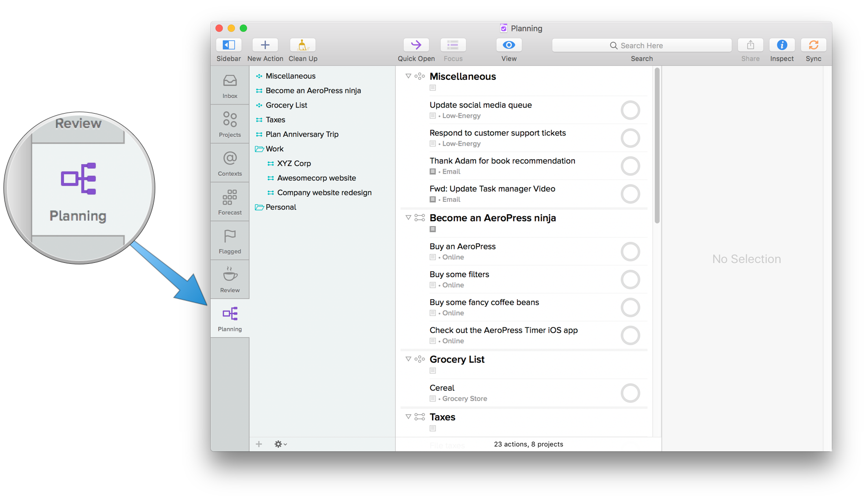Open the Forecast perspective tab
868x502 pixels.
coord(230,202)
